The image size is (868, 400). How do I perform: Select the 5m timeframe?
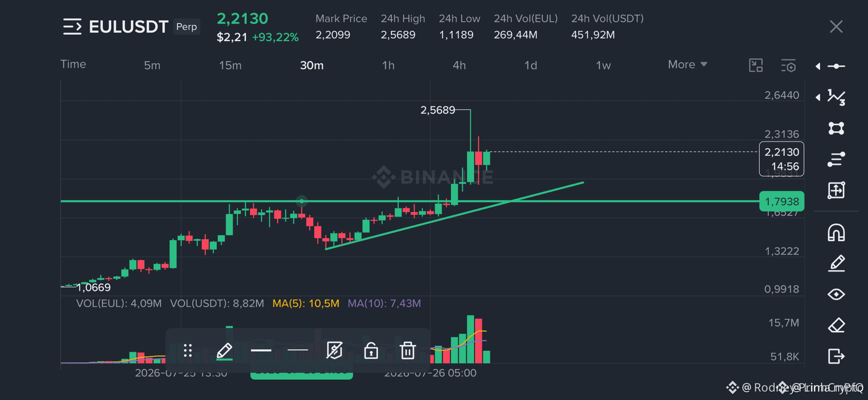[152, 65]
